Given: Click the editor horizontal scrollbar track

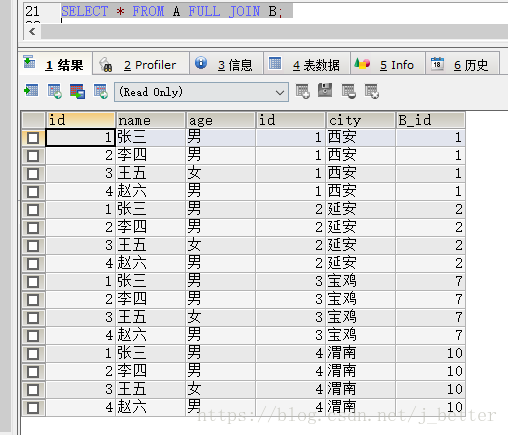Looking at the screenshot, I should tap(274, 32).
